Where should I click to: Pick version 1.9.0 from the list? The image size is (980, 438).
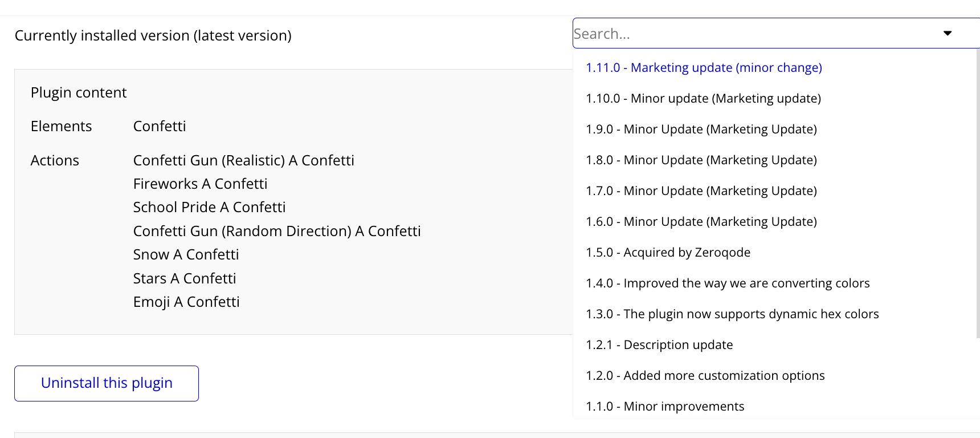[x=701, y=129]
